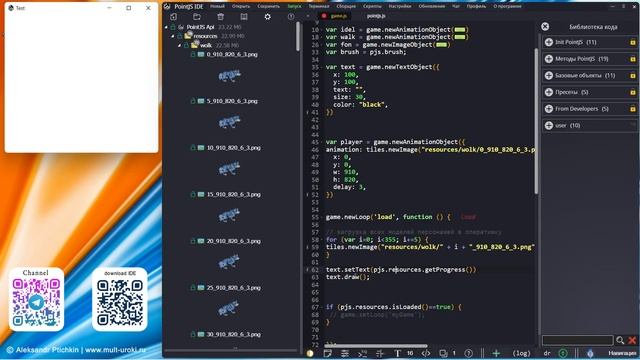Expand the Базовые объекты (11) section
Screen dimensions: 640x360
point(590,76)
